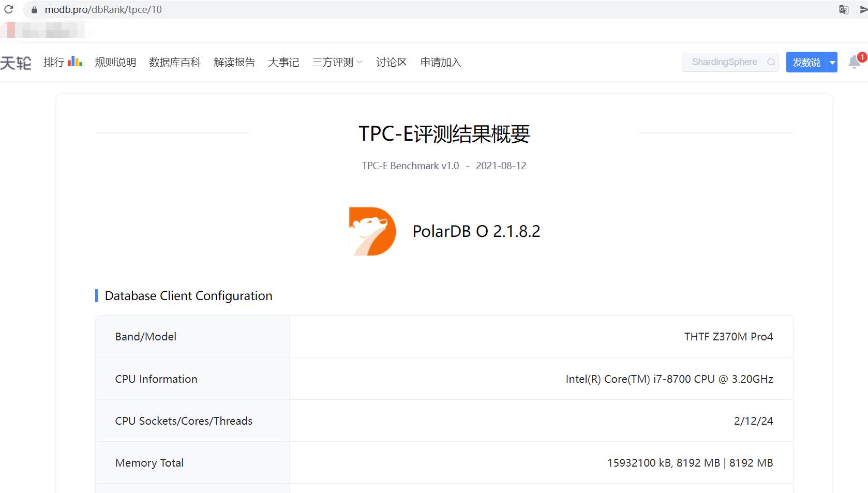Click the PolarDB bear logo
The width and height of the screenshot is (868, 493).
pyautogui.click(x=372, y=231)
